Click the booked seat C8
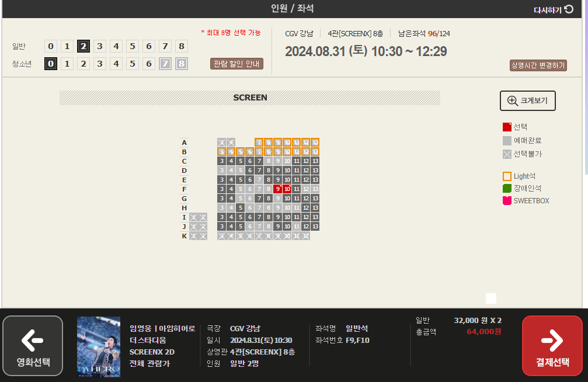This screenshot has width=588, height=382. (269, 161)
